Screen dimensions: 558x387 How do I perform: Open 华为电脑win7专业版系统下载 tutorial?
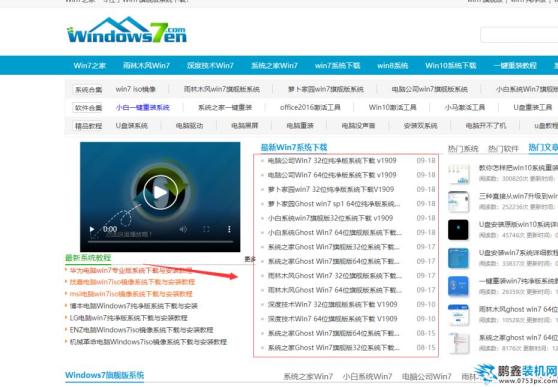[131, 270]
